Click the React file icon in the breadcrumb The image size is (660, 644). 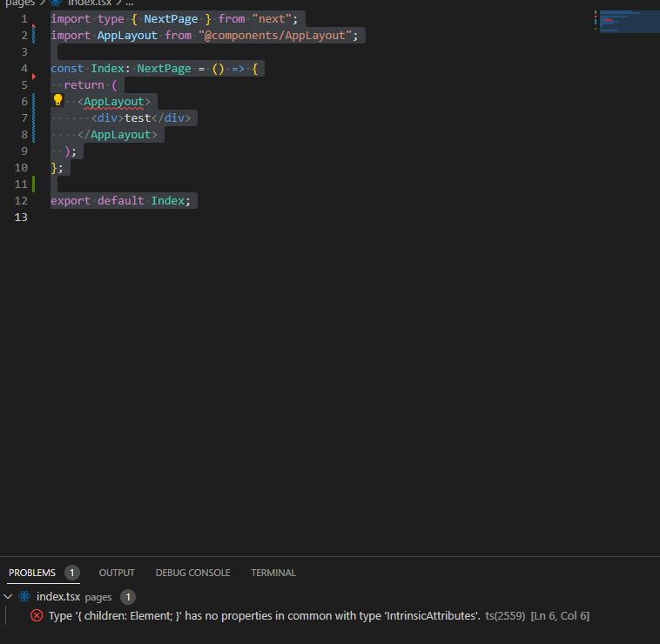coord(56,3)
